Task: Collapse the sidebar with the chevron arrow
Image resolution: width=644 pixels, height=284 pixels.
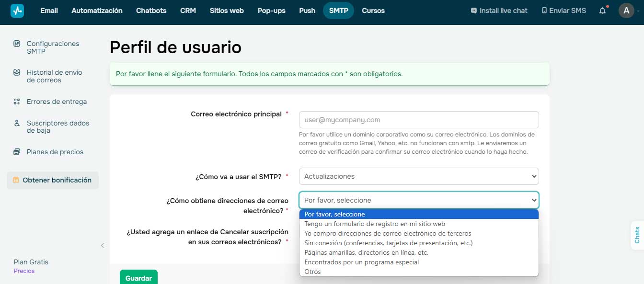Action: (x=102, y=246)
